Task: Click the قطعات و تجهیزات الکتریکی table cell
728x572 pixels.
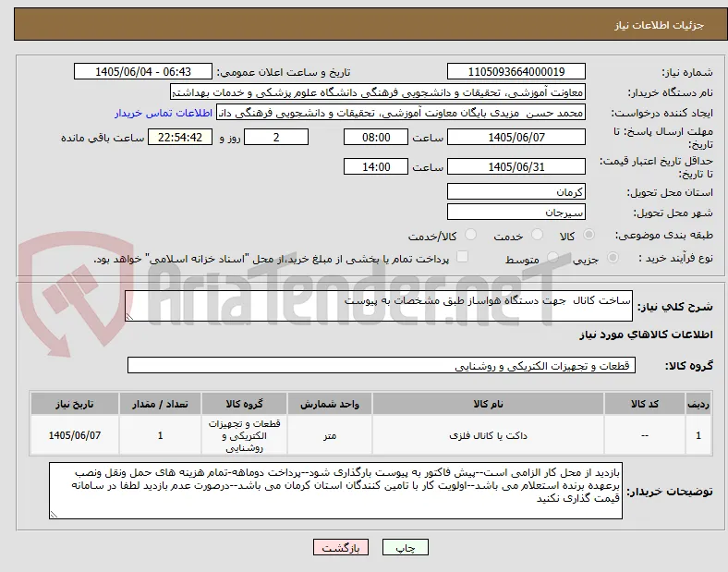Action: point(244,435)
